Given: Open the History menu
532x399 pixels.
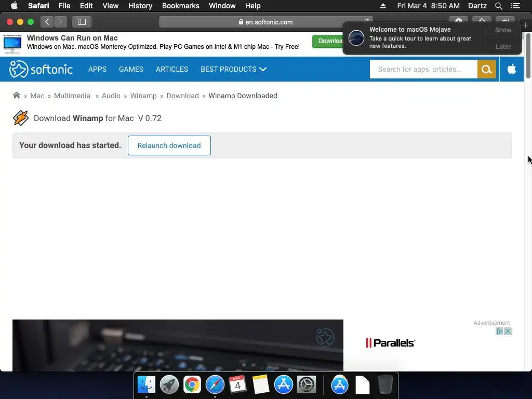Looking at the screenshot, I should 140,6.
